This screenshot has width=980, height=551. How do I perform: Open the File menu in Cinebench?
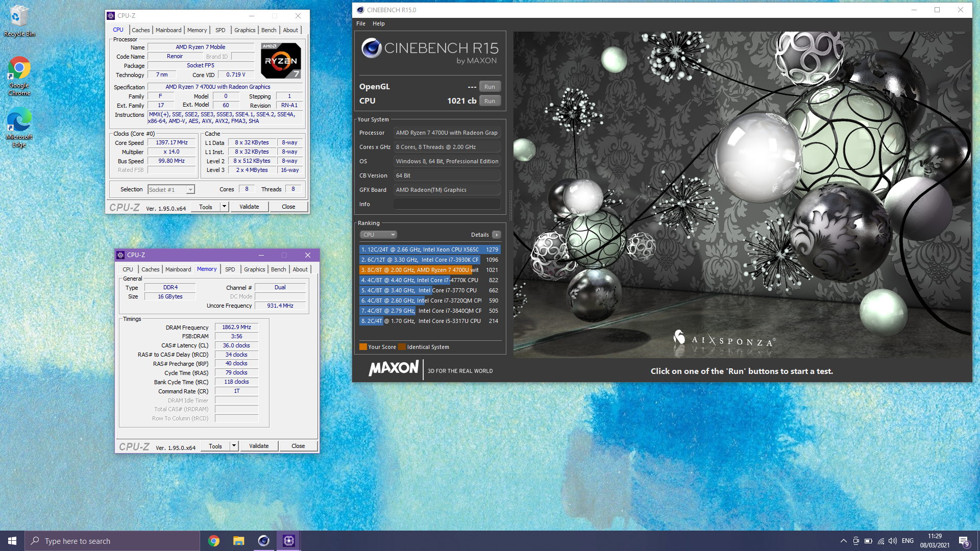point(361,23)
